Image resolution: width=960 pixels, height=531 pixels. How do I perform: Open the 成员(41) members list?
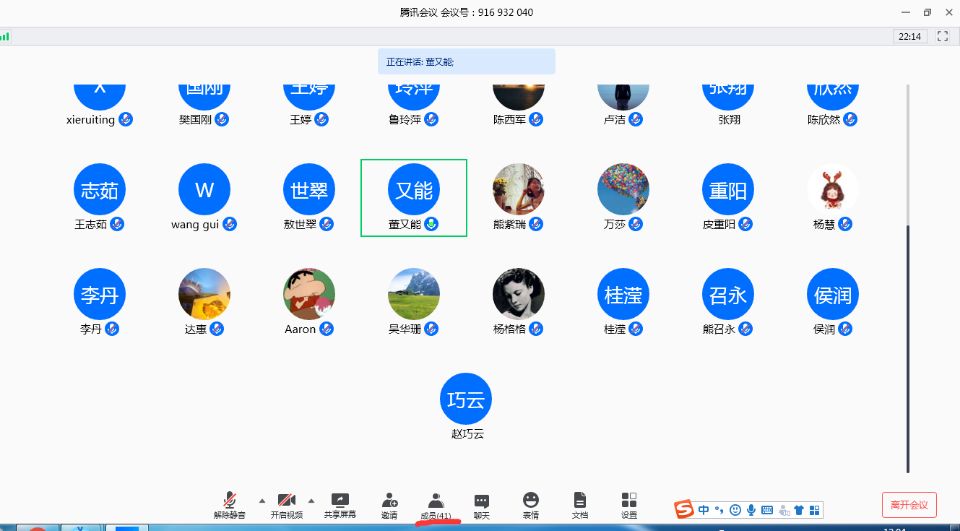tap(435, 504)
